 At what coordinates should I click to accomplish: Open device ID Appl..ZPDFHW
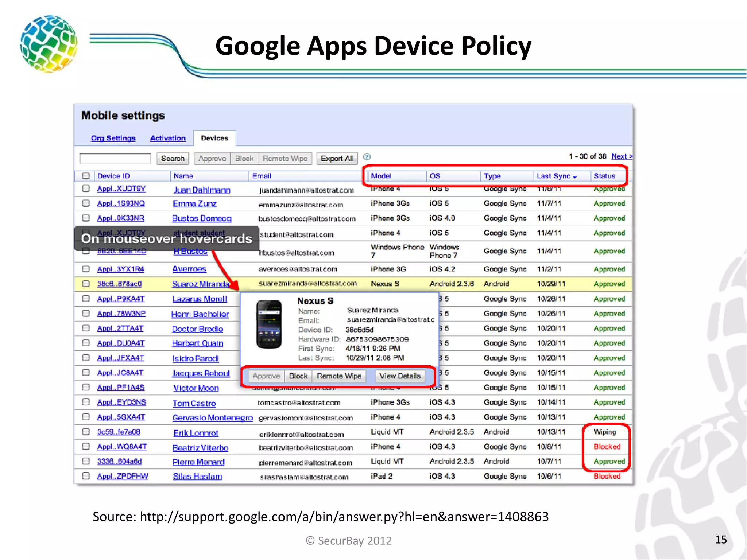[x=123, y=476]
